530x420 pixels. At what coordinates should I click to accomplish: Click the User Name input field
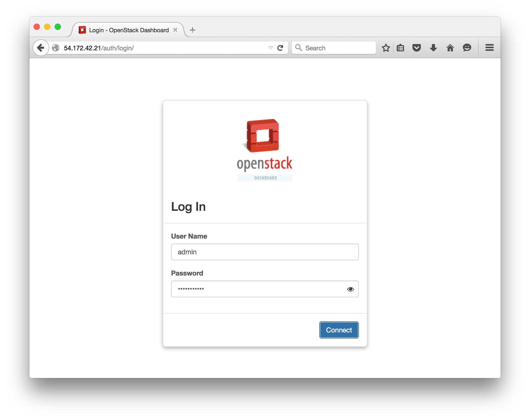click(x=264, y=252)
